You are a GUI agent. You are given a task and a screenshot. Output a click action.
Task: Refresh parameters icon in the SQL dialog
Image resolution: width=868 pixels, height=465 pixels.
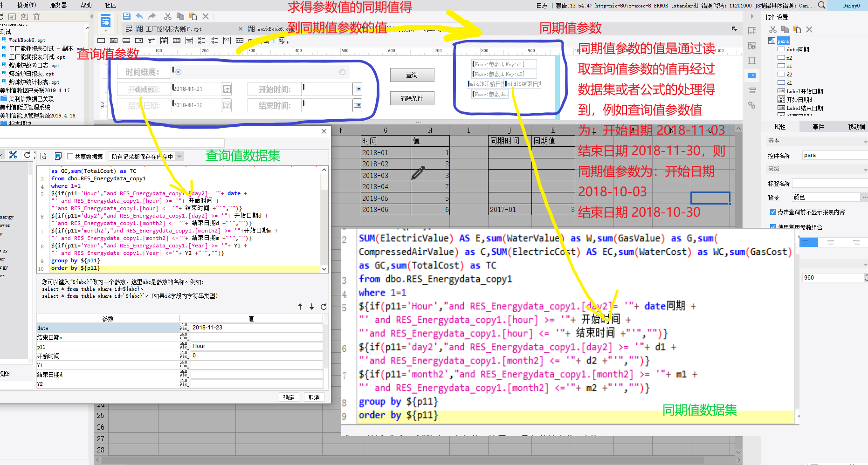(x=324, y=307)
